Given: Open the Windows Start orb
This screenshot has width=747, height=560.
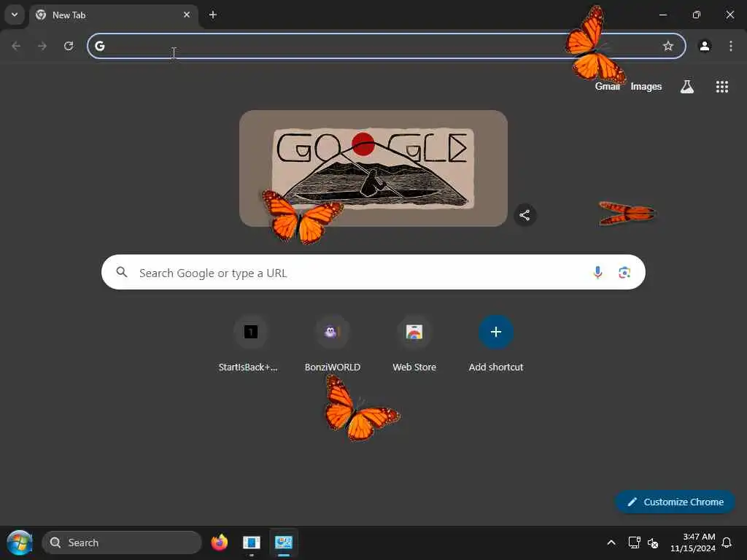Looking at the screenshot, I should [20, 542].
